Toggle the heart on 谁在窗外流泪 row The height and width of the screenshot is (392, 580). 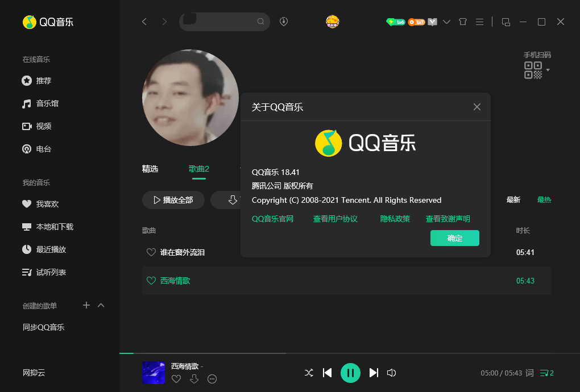click(151, 252)
